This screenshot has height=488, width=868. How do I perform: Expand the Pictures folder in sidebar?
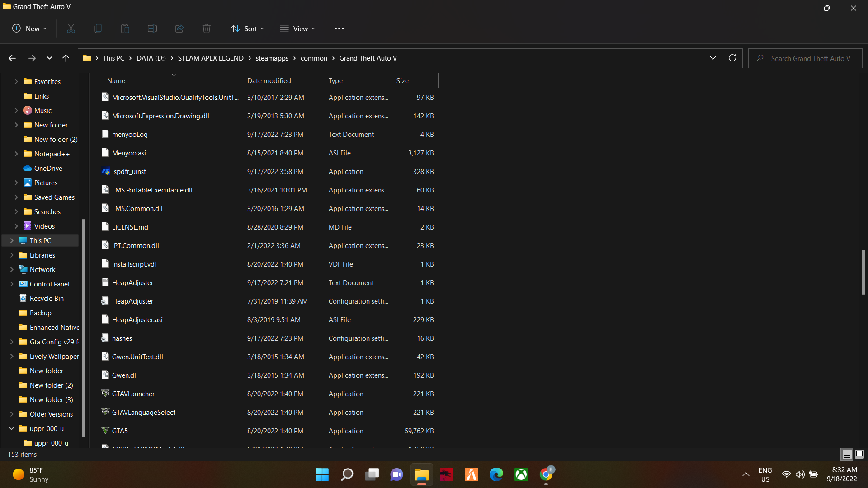tap(16, 183)
